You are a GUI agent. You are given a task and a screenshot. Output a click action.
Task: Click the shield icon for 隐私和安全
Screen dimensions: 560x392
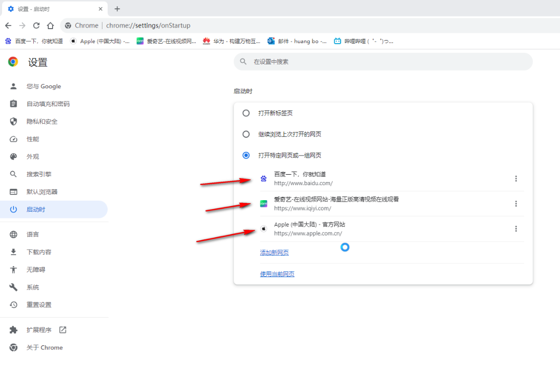pos(13,121)
